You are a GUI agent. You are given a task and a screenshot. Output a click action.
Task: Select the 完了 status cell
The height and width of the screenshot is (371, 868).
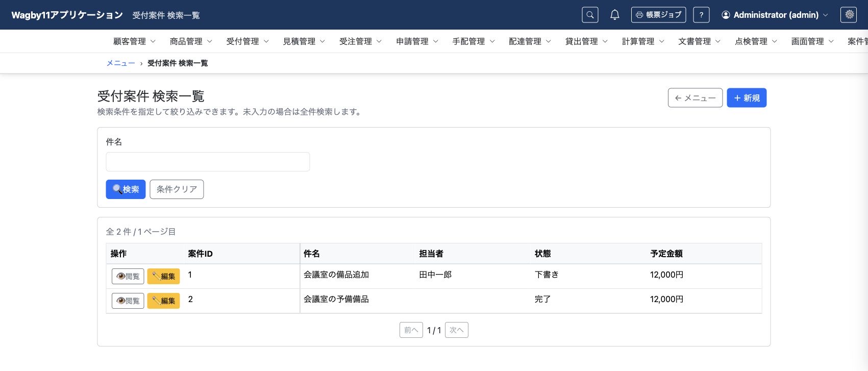click(x=589, y=301)
